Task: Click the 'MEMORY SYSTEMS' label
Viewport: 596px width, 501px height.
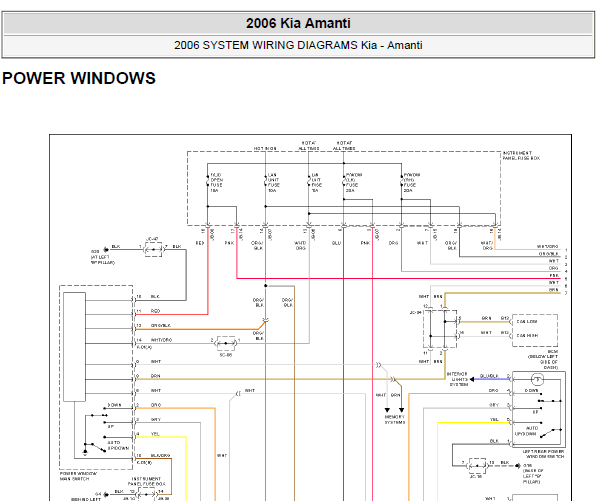Action: click(x=395, y=420)
